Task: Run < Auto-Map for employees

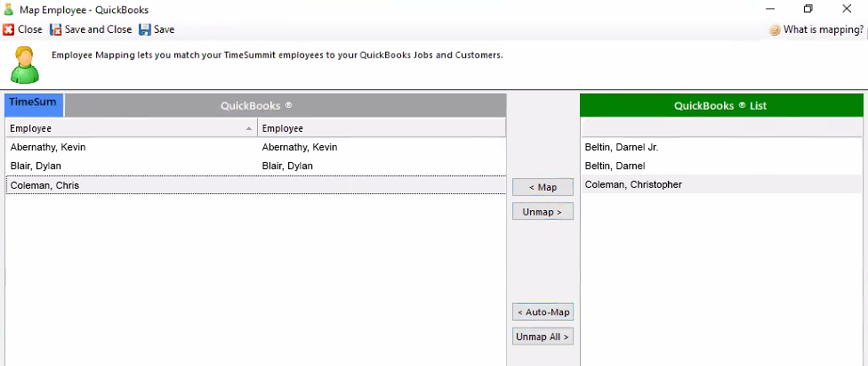Action: (x=542, y=313)
